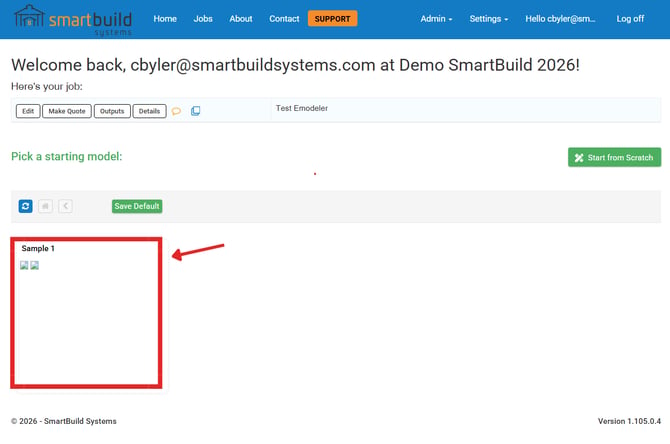Expand the Settings dropdown

488,19
